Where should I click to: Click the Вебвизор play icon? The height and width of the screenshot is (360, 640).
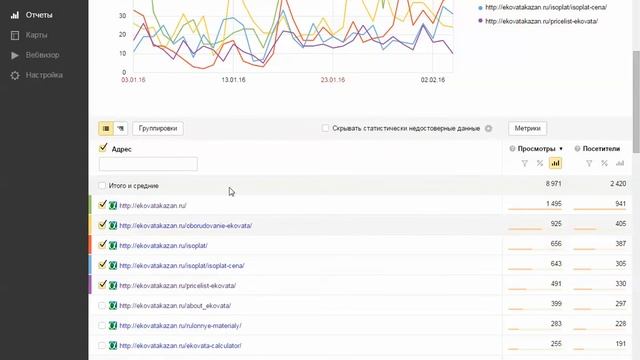[x=15, y=55]
